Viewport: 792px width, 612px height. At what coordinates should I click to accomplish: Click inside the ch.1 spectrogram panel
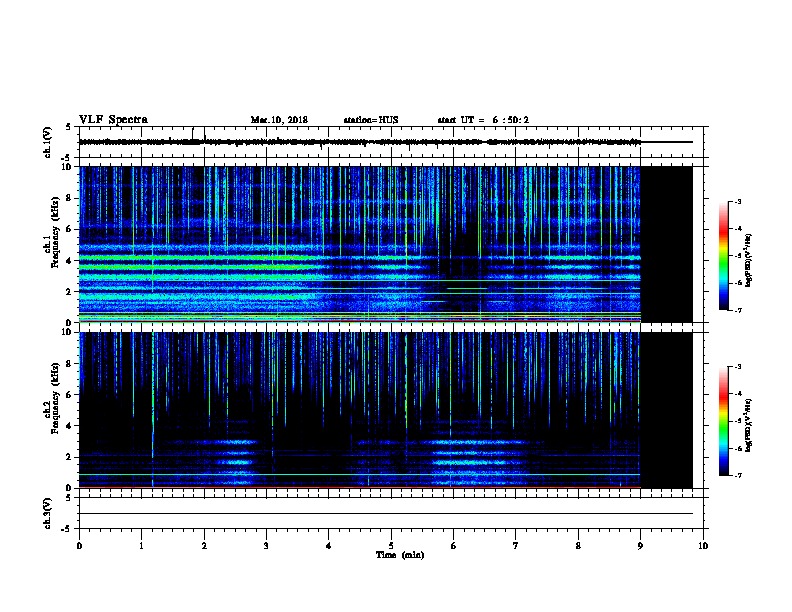(360, 244)
